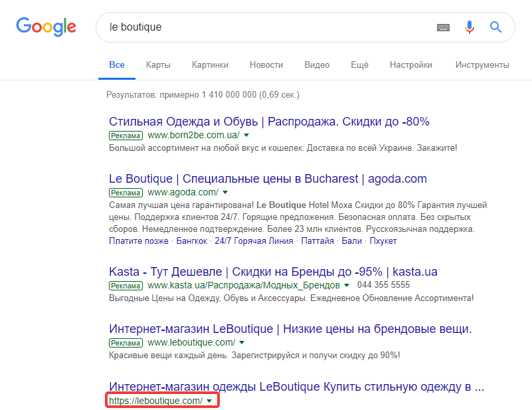The width and height of the screenshot is (532, 410).
Task: Open 'Инструменты' search tools
Action: (x=482, y=65)
